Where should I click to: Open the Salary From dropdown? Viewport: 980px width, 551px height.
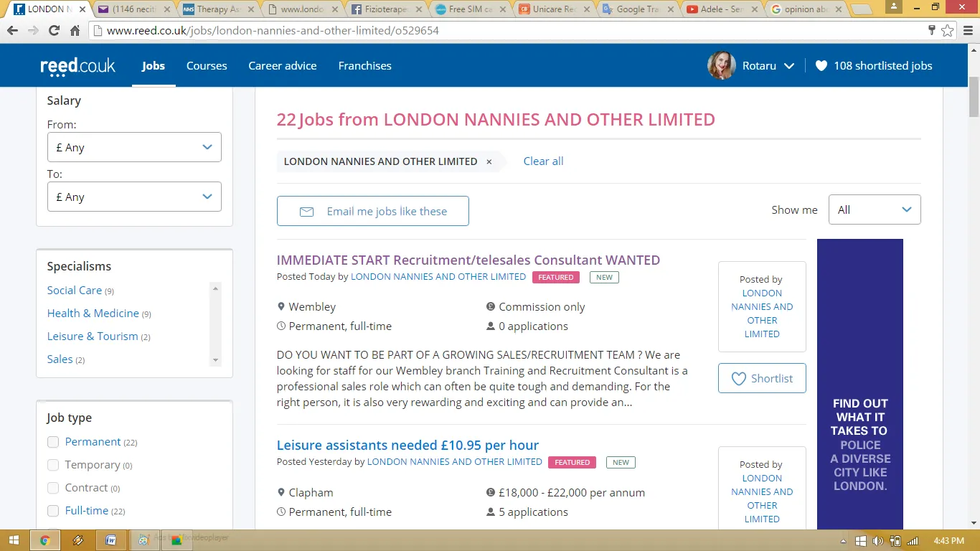(134, 147)
